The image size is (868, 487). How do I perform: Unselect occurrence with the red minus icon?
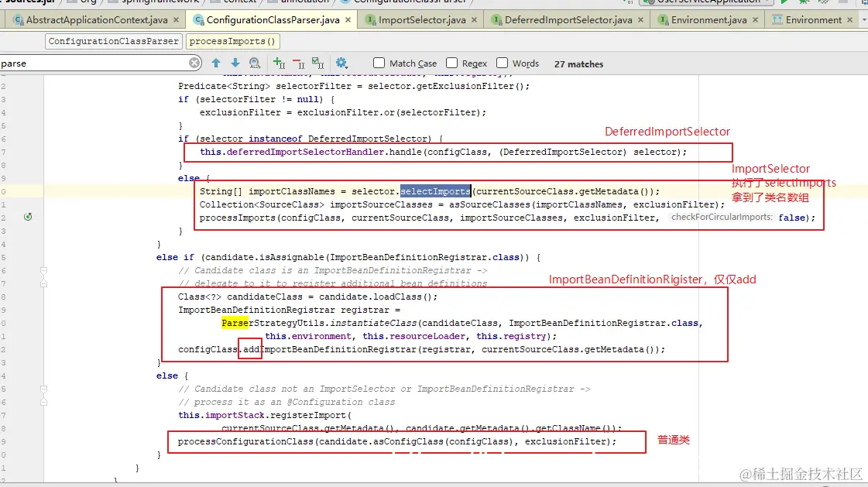pyautogui.click(x=298, y=63)
